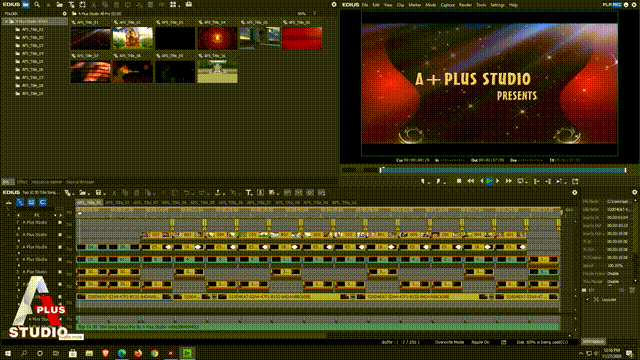
Task: Open the dropdown beside the bin view icon
Action: click(x=179, y=5)
